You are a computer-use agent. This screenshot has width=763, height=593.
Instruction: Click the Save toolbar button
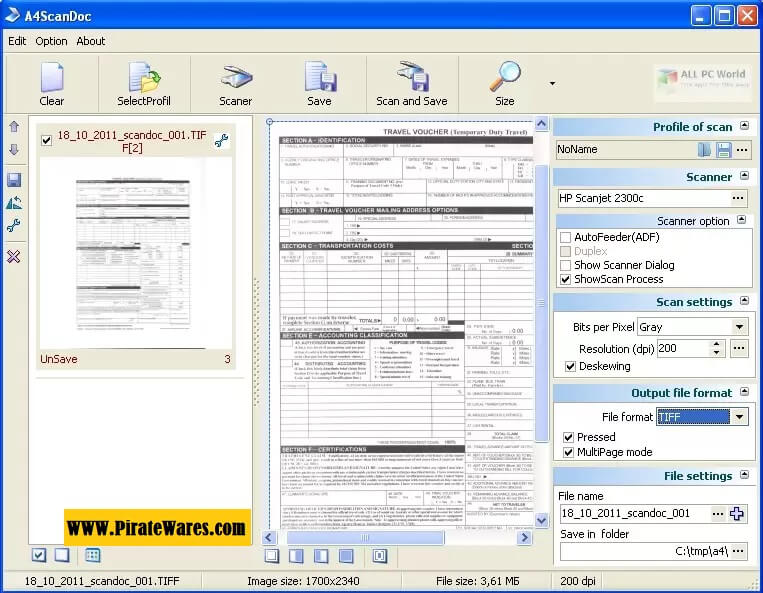tap(319, 78)
